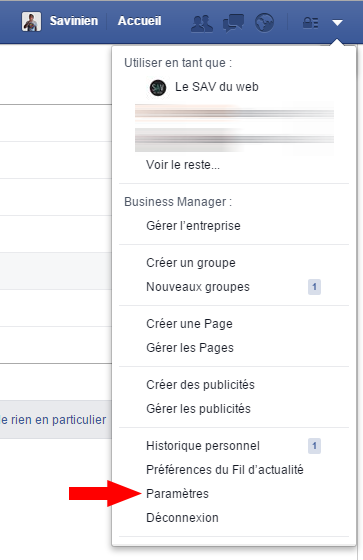Open Historique personnel
363x560 pixels.
click(x=203, y=446)
